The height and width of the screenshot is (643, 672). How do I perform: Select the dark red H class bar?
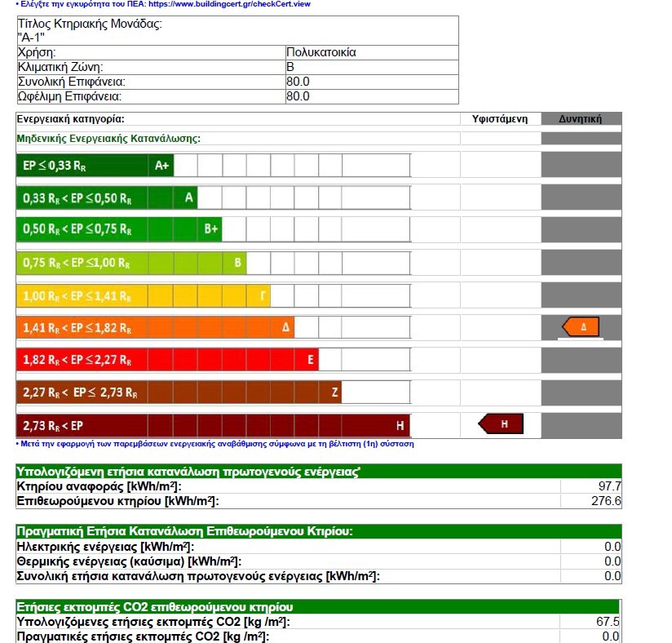tap(212, 426)
